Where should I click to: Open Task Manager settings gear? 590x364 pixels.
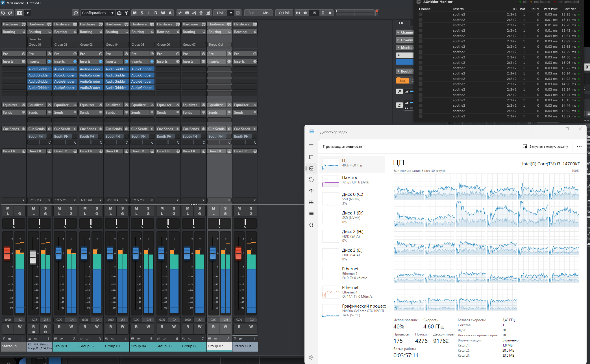click(311, 358)
